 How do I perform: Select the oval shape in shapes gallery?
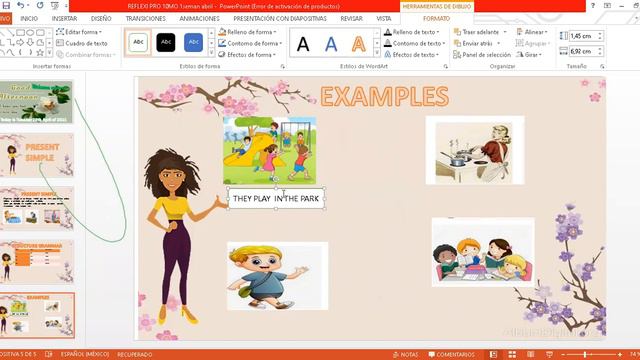[30, 32]
